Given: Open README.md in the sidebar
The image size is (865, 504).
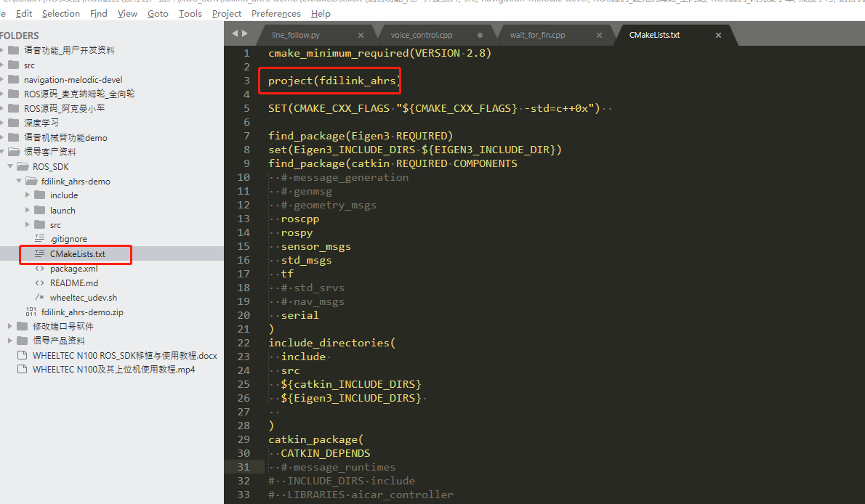Looking at the screenshot, I should tap(74, 283).
